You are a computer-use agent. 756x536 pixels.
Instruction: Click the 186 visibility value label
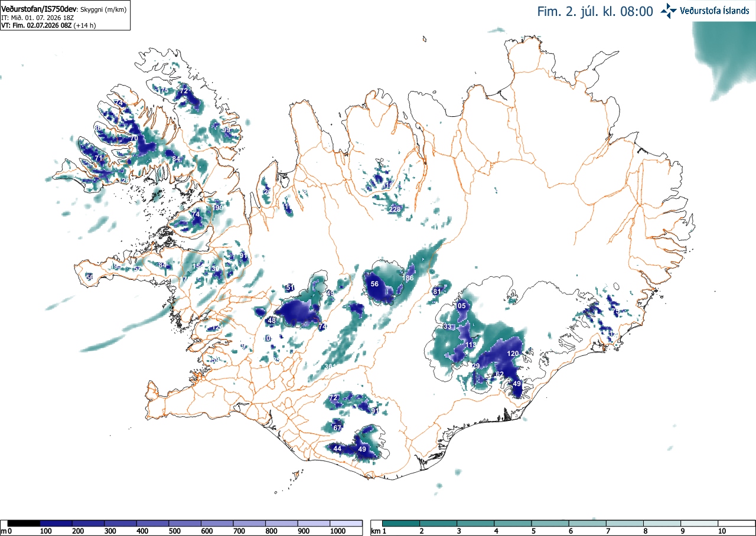pyautogui.click(x=408, y=277)
